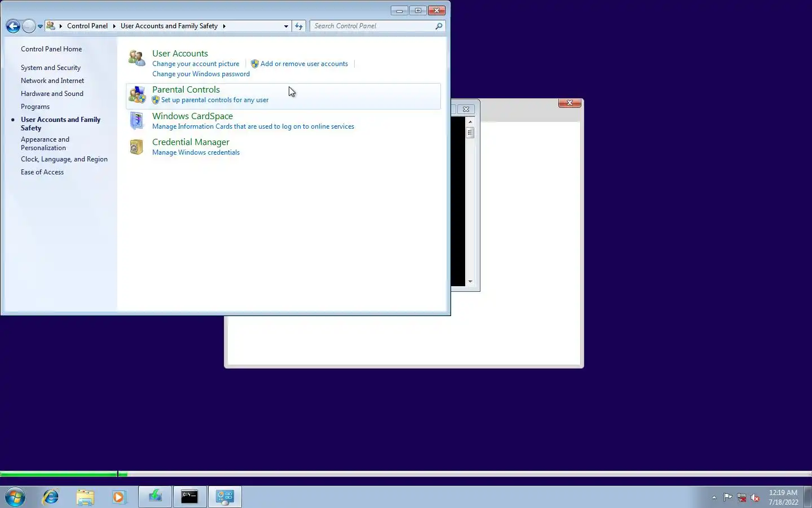Viewport: 812px width, 508px height.
Task: Show hidden tray icons arrow
Action: [714, 497]
